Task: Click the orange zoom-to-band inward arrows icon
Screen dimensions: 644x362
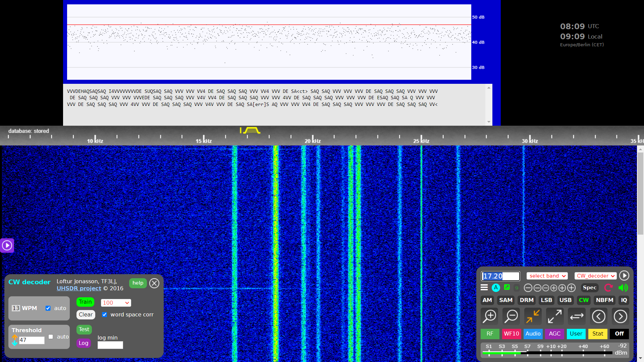Action: click(x=533, y=316)
